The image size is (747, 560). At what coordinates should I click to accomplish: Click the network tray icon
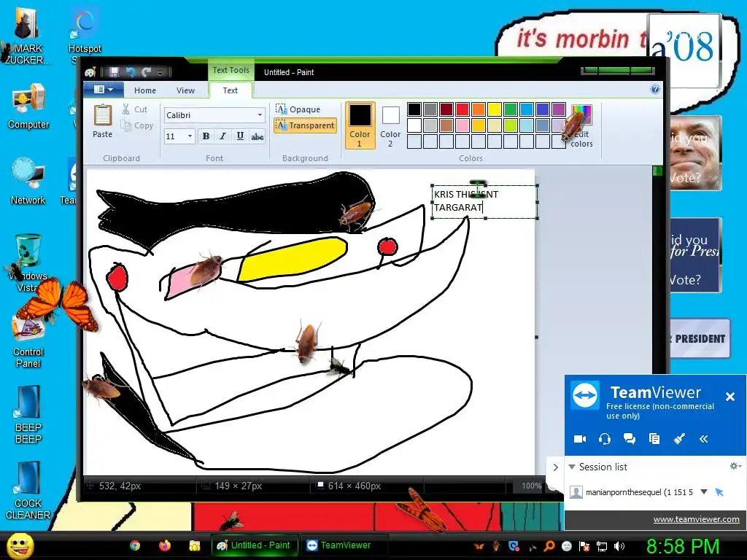coord(602,546)
